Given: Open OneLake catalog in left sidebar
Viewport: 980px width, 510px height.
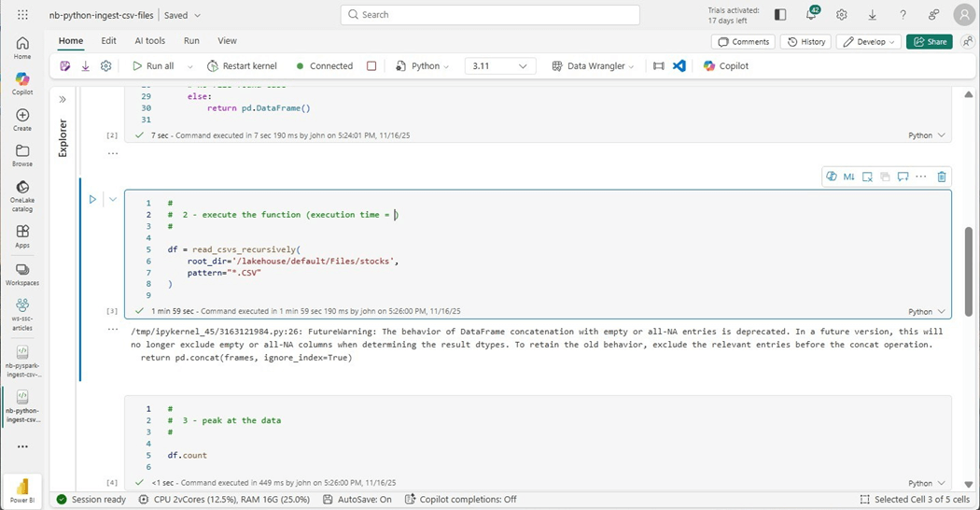Looking at the screenshot, I should (x=22, y=193).
